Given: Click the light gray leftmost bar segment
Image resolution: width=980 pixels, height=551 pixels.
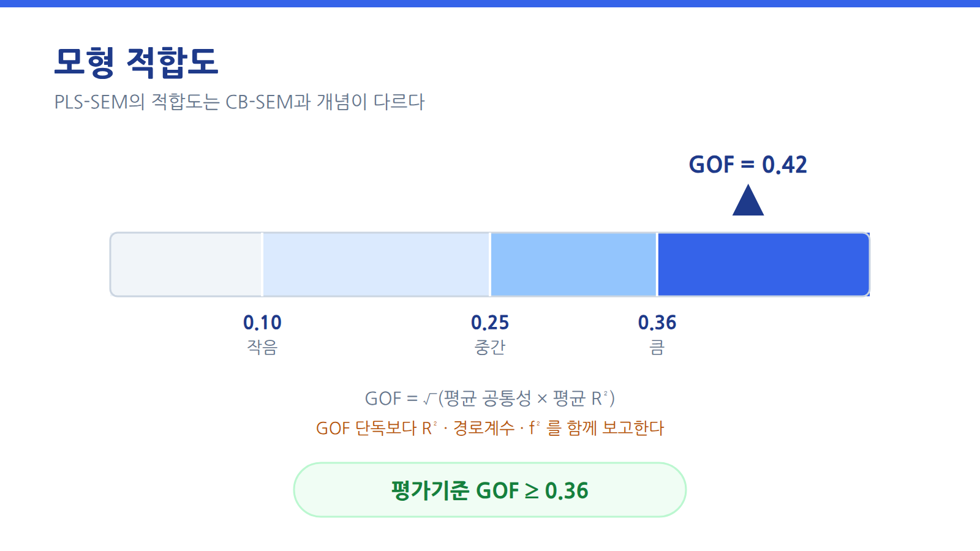Looking at the screenshot, I should pos(186,264).
